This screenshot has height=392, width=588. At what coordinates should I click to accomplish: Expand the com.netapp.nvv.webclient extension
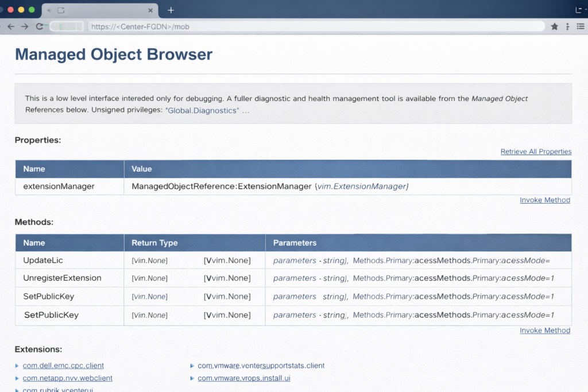67,378
